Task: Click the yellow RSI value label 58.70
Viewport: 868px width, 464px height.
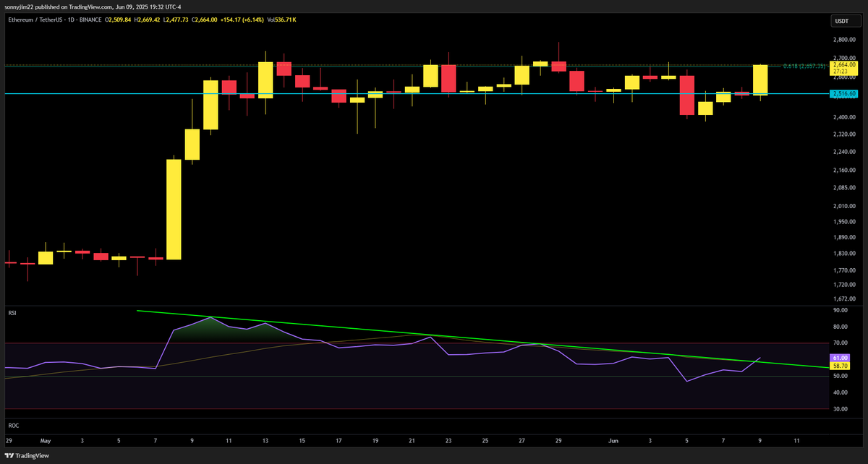Action: click(841, 366)
